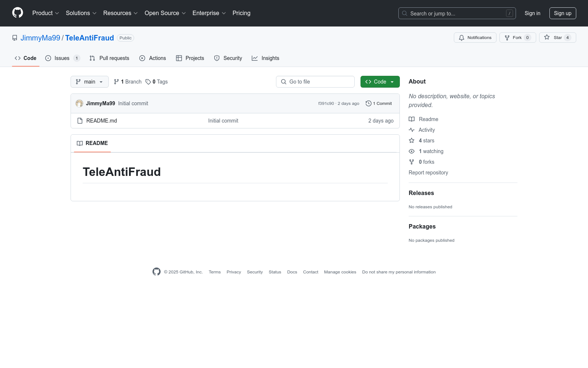View the 0 forks link
This screenshot has width=588, height=368.
point(422,162)
